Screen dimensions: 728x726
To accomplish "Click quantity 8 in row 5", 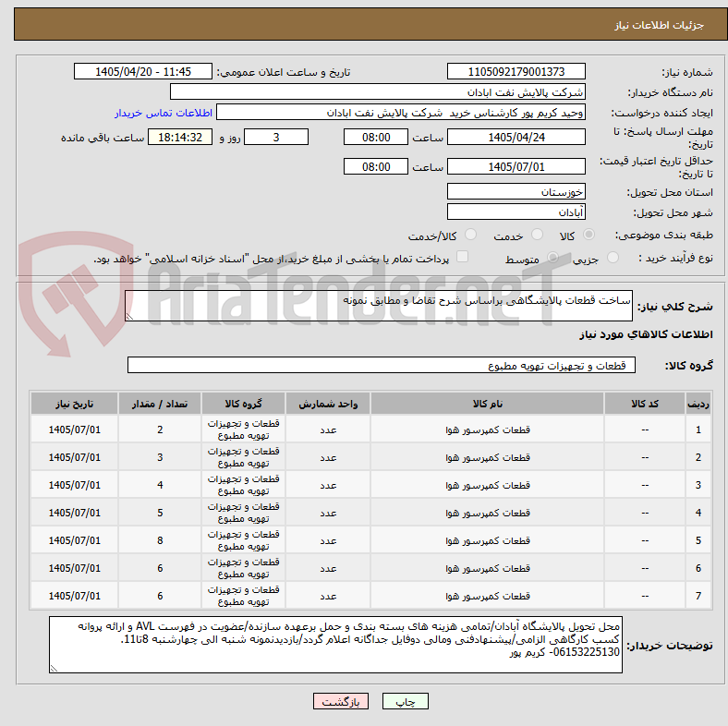I will click(x=160, y=540).
